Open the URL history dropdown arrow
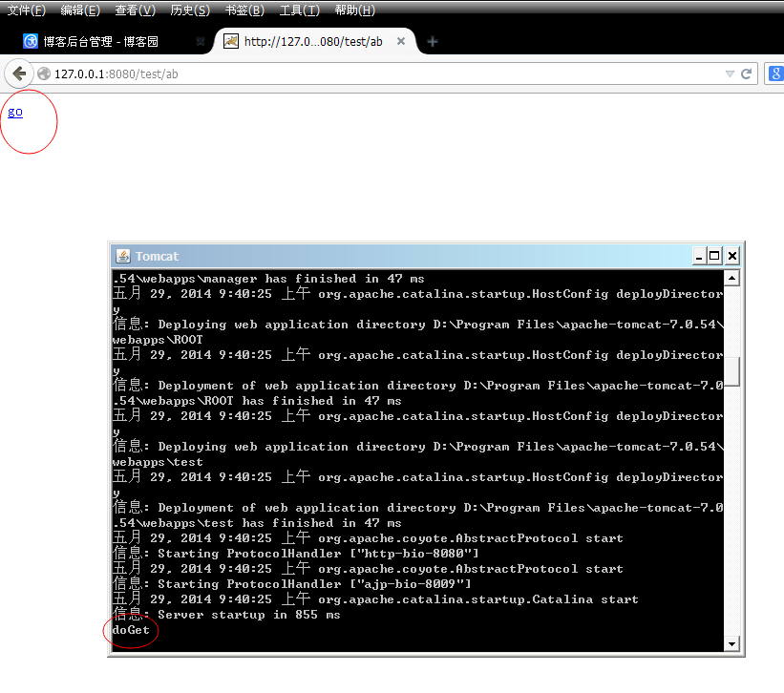This screenshot has height=693, width=784. pyautogui.click(x=730, y=73)
